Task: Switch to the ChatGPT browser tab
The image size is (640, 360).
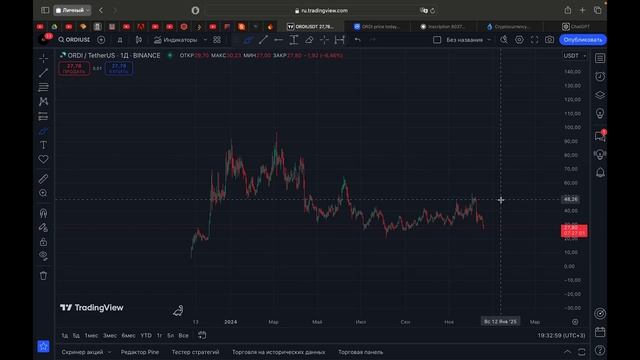Action: pyautogui.click(x=576, y=27)
